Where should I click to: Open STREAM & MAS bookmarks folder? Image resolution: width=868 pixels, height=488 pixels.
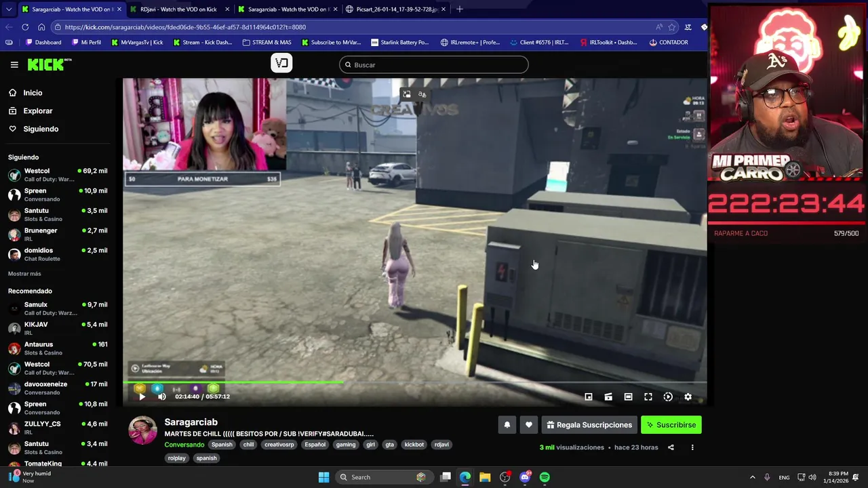[267, 42]
